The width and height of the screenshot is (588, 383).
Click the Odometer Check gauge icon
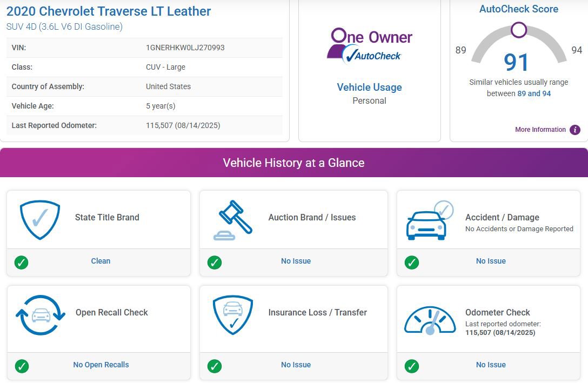click(430, 320)
